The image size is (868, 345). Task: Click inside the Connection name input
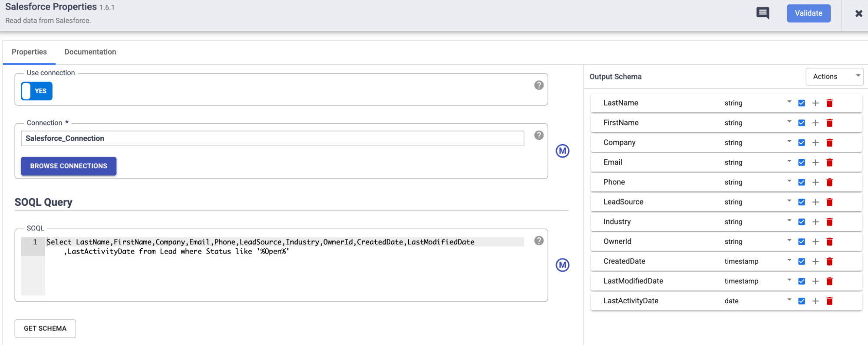[x=272, y=138]
